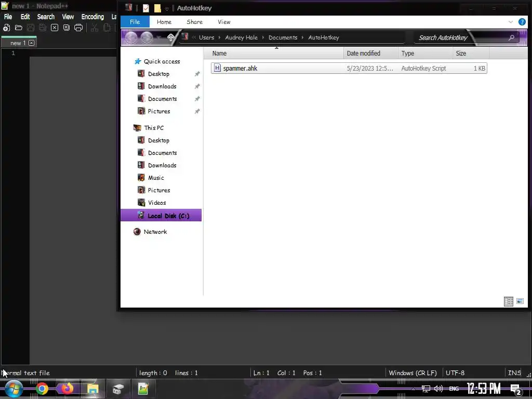Click Windows (CR LF) status bar entry
The width and height of the screenshot is (532, 399).
point(413,373)
